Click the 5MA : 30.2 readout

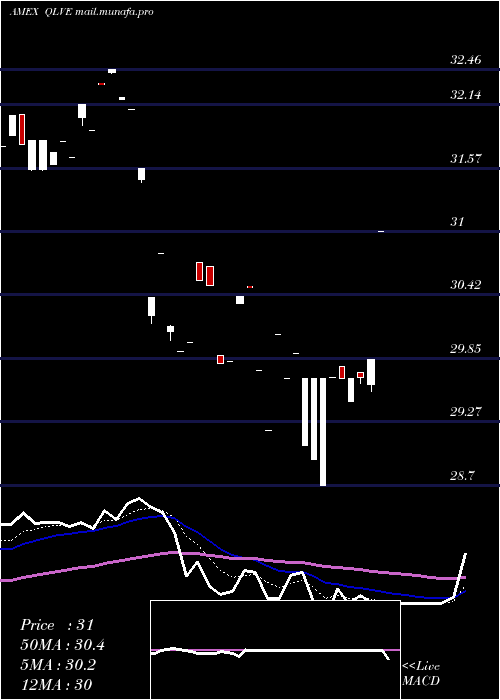pyautogui.click(x=58, y=665)
